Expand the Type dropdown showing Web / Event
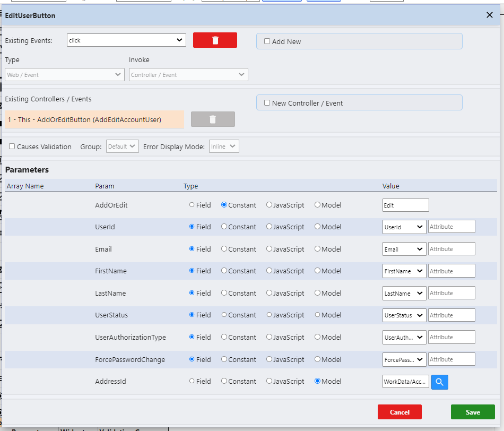Viewport: 504px width, 431px height. pyautogui.click(x=65, y=75)
